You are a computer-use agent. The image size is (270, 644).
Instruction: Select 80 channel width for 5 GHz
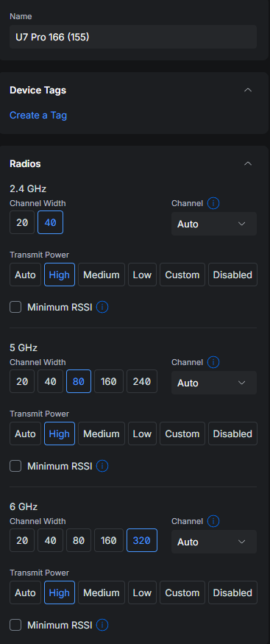79,381
